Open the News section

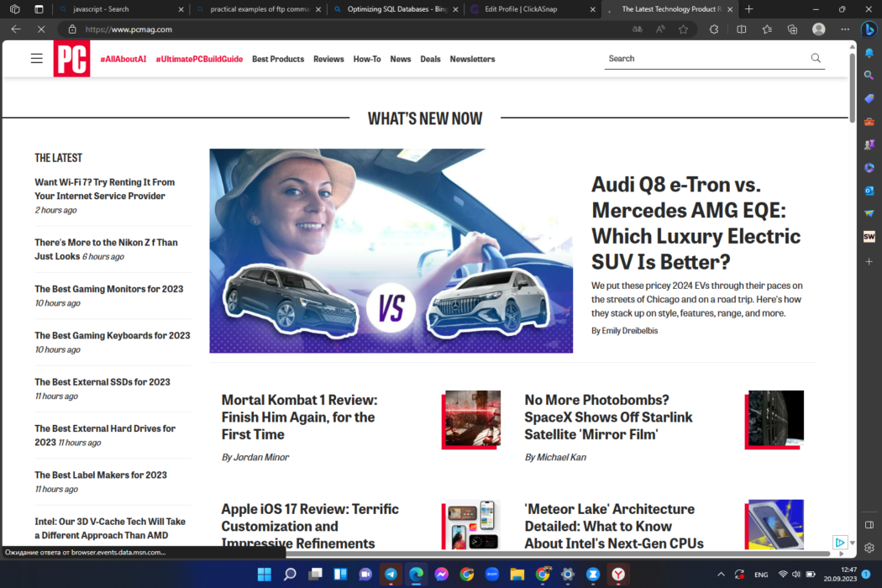[x=401, y=59]
